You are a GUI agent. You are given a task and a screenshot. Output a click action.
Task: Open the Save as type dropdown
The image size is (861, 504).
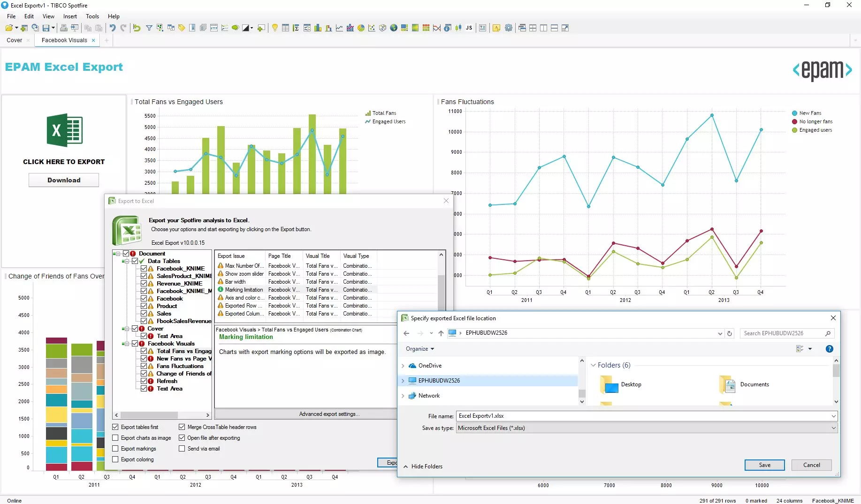833,428
